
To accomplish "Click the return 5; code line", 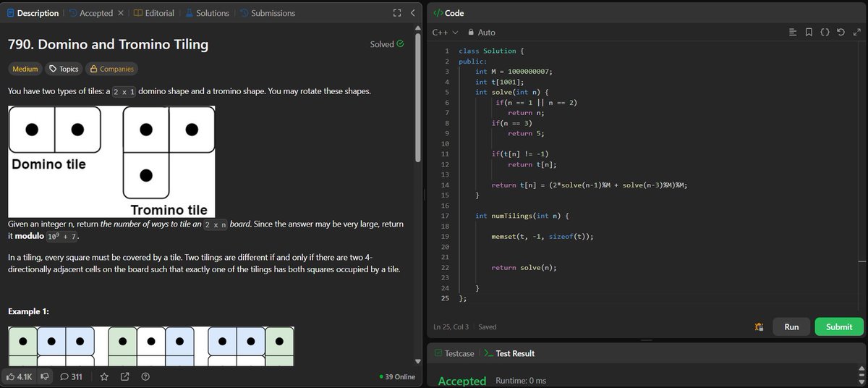I will pyautogui.click(x=525, y=133).
